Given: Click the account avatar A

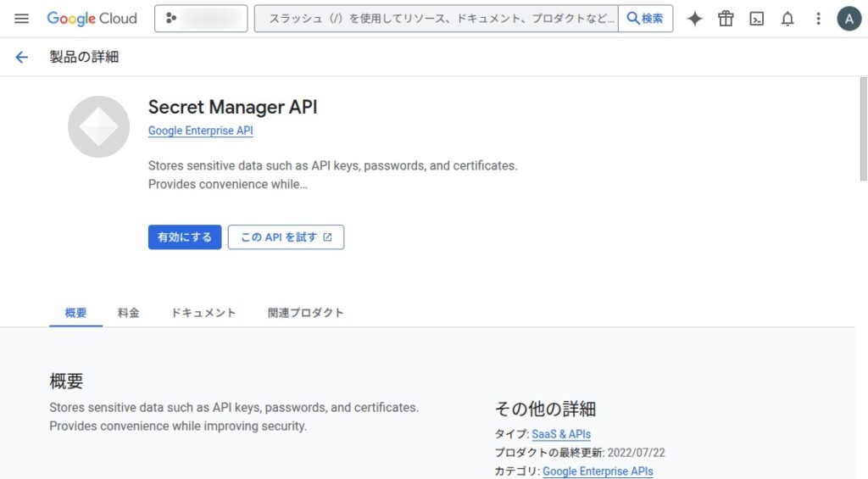Looking at the screenshot, I should [x=849, y=19].
